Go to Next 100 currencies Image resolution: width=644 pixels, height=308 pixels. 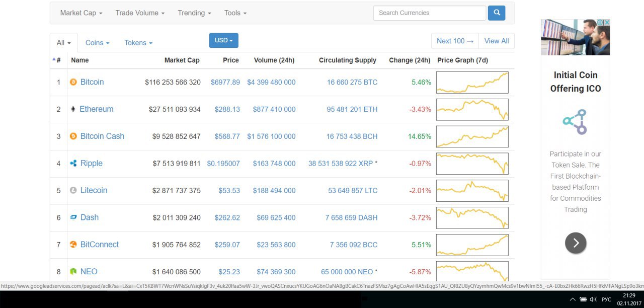pyautogui.click(x=455, y=41)
